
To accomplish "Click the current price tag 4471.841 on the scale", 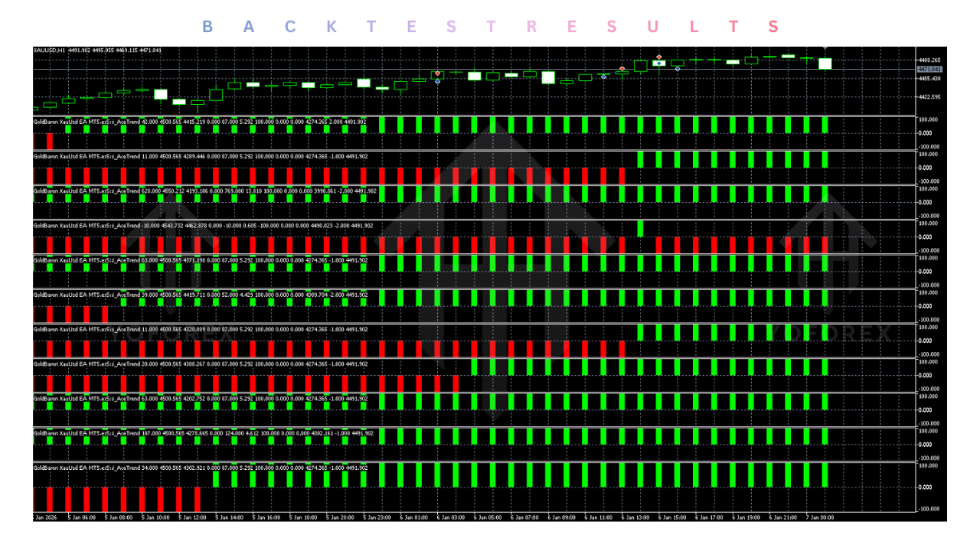I will 930,68.
